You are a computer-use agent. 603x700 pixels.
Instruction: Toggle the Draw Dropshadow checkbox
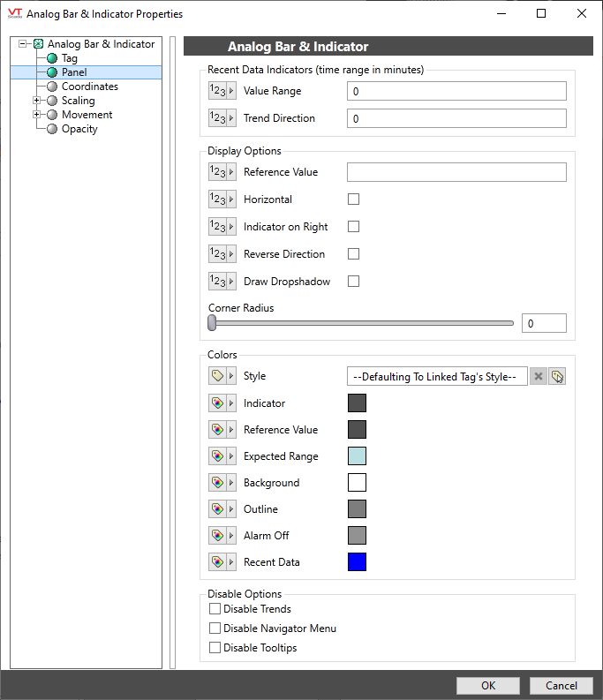353,282
